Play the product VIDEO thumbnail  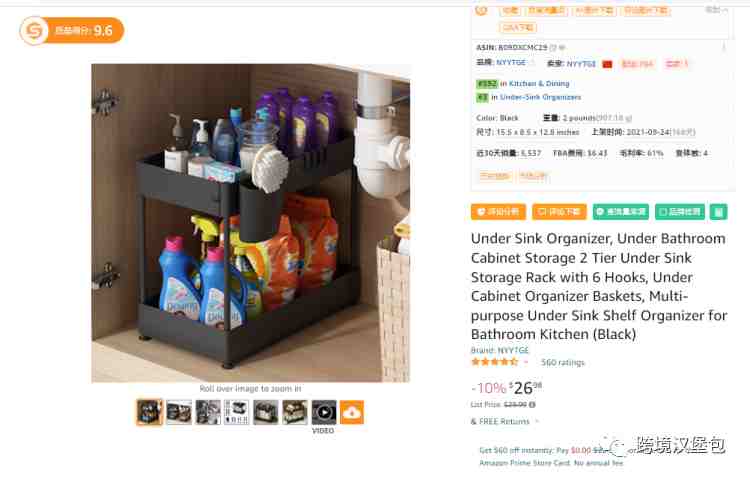point(324,412)
